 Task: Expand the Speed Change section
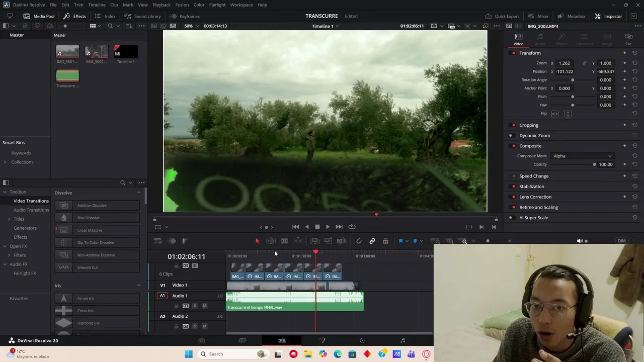point(534,176)
